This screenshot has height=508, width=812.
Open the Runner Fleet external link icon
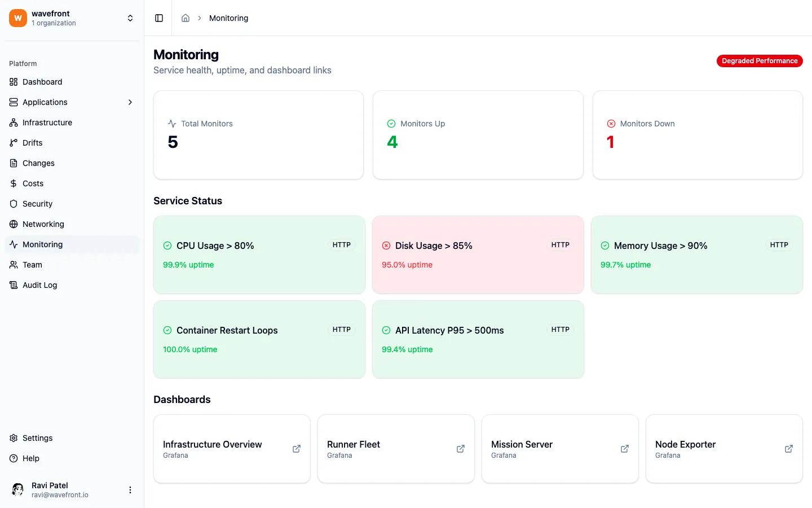460,448
